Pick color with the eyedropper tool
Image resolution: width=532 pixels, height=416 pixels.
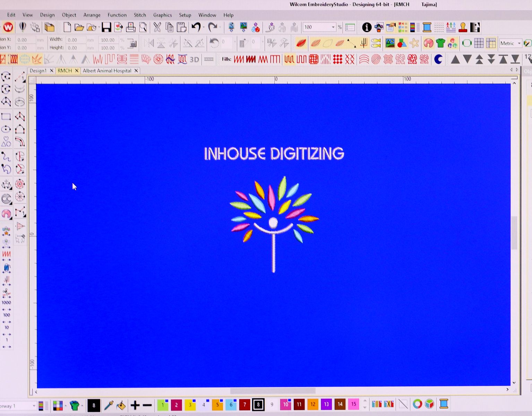pyautogui.click(x=109, y=405)
